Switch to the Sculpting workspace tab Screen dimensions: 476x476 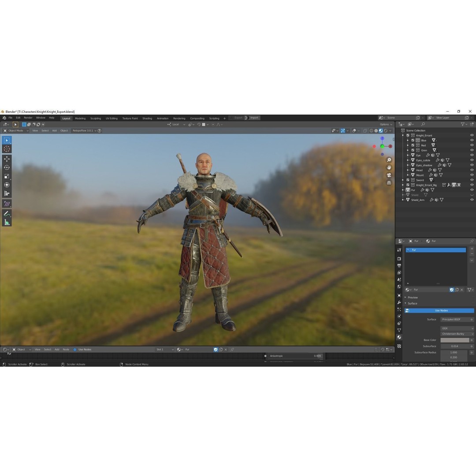click(96, 119)
